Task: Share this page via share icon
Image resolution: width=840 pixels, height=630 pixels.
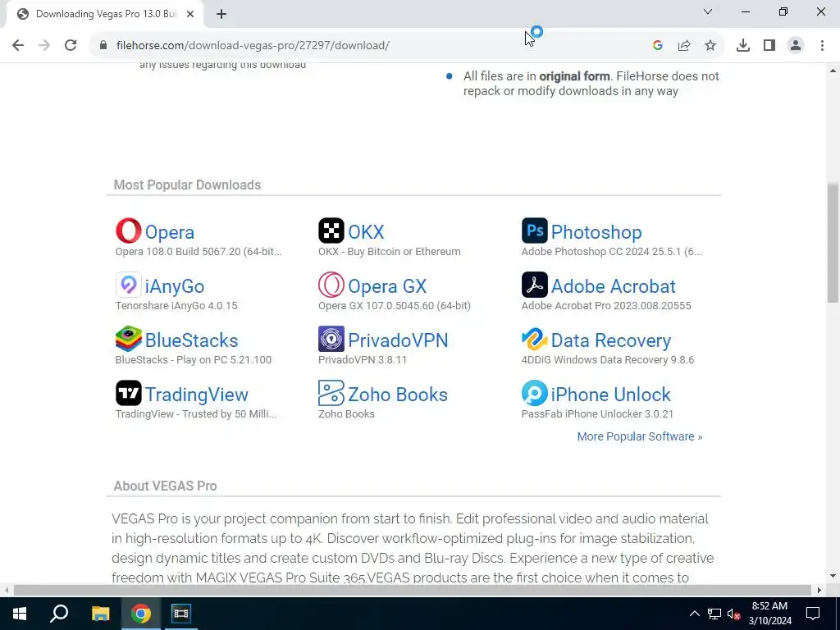Action: pos(684,46)
